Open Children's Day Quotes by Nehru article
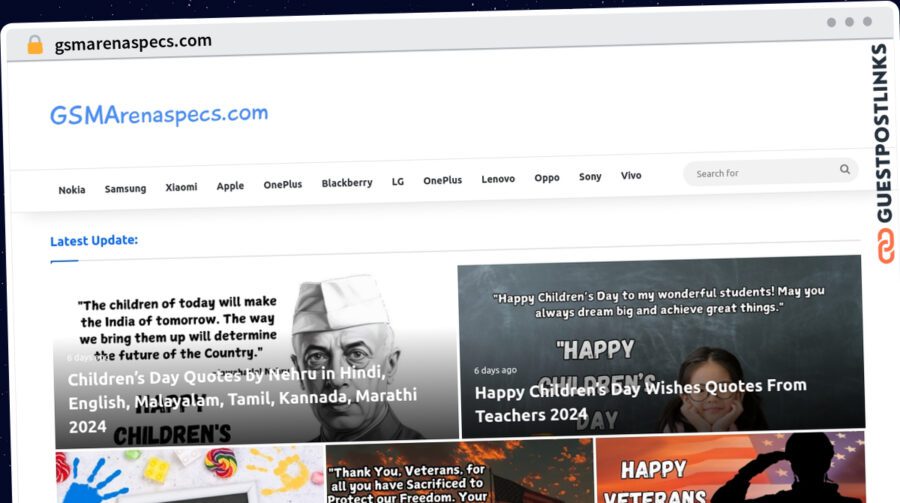The width and height of the screenshot is (900, 503). click(x=242, y=400)
